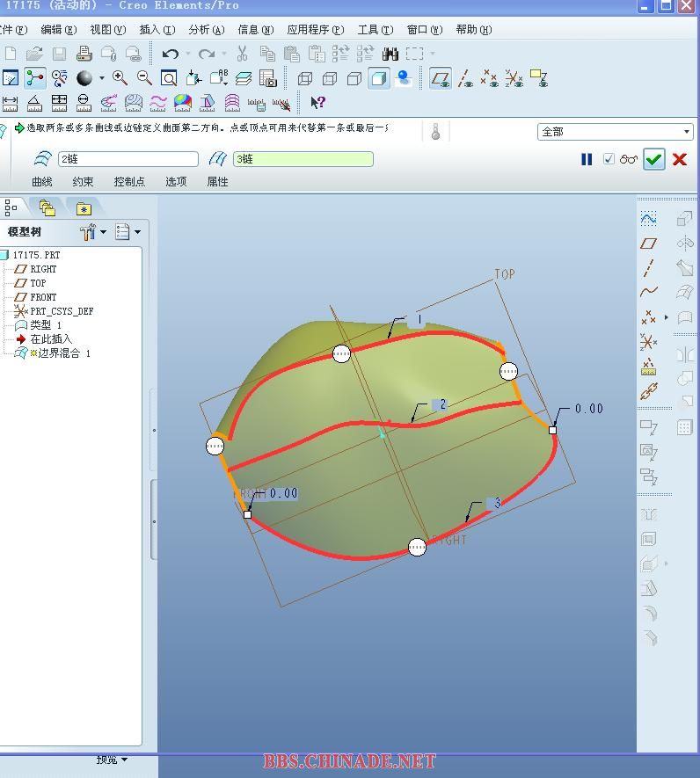This screenshot has width=700, height=778.
Task: Click the datum plane tool in right toolbar
Action: click(648, 244)
